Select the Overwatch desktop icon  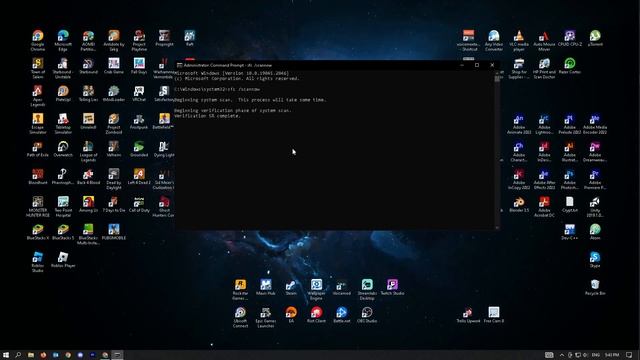coord(63,149)
